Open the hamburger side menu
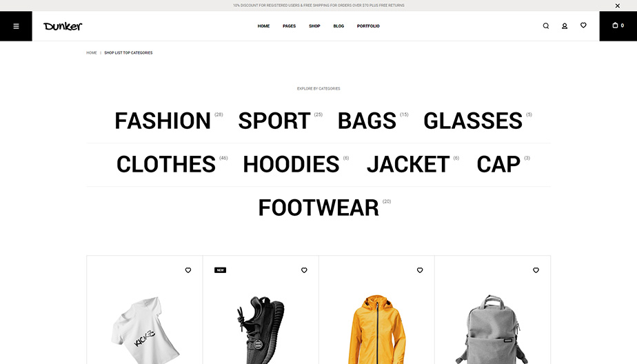637x364 pixels. tap(16, 26)
